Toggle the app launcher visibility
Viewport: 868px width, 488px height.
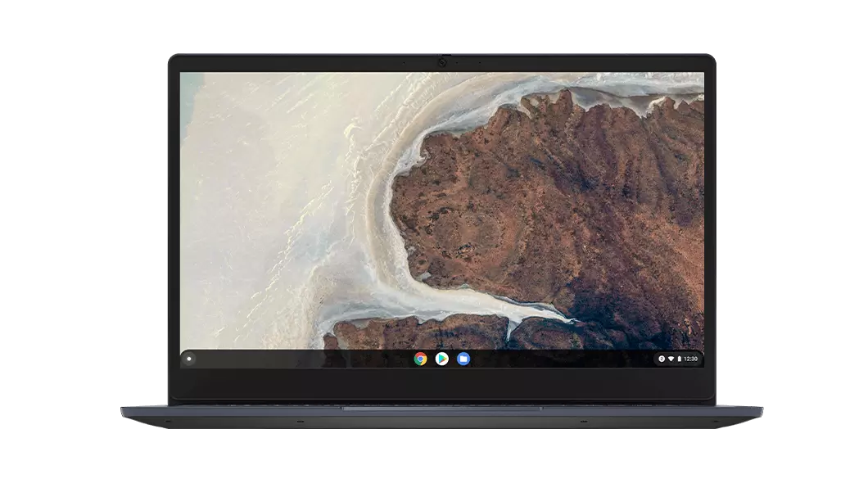[190, 359]
